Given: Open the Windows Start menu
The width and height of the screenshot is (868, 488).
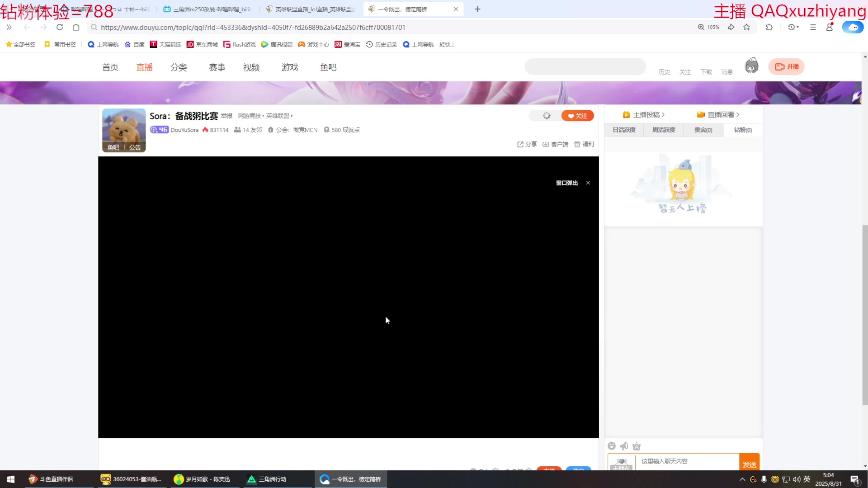Looking at the screenshot, I should coord(11,479).
